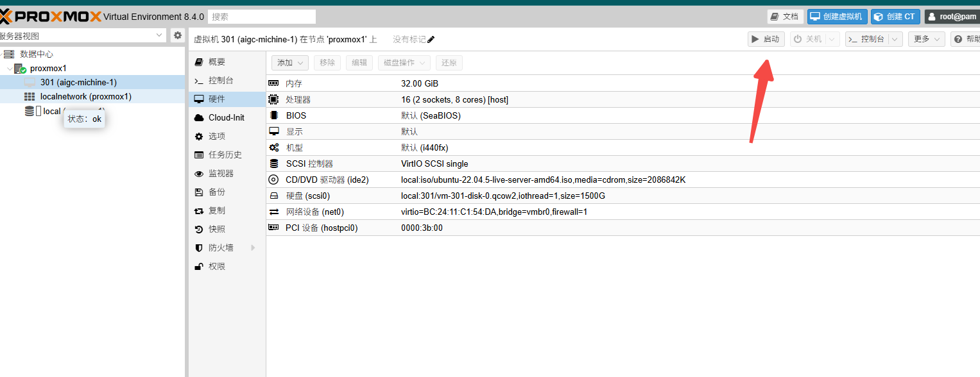980x377 pixels.
Task: Open the 任务历史 task history tab
Action: (x=227, y=155)
